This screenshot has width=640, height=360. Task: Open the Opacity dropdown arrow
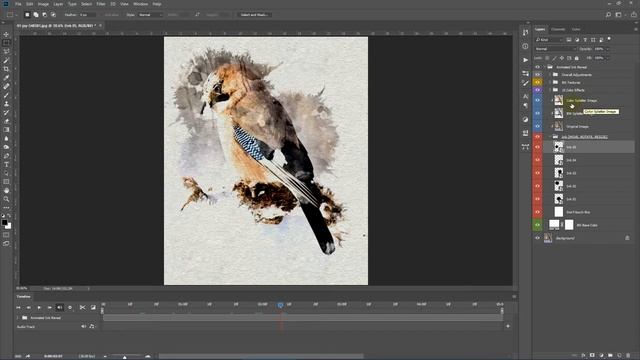[x=607, y=49]
